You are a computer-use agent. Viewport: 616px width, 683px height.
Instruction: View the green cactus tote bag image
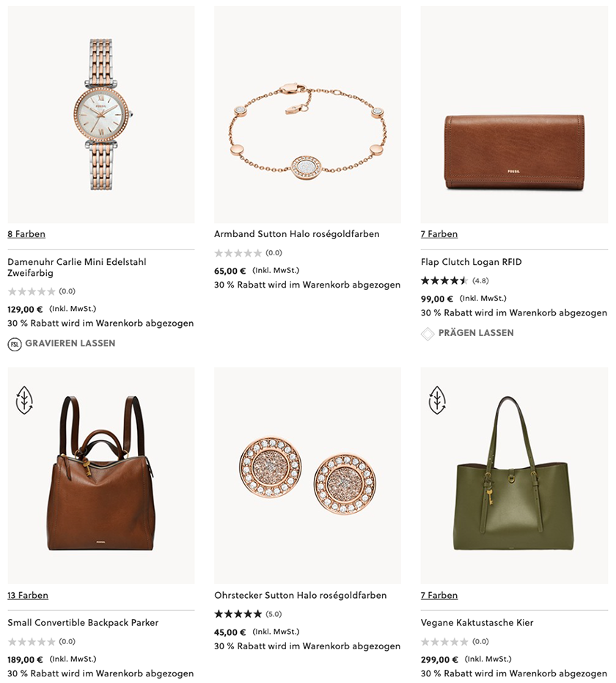[514, 475]
